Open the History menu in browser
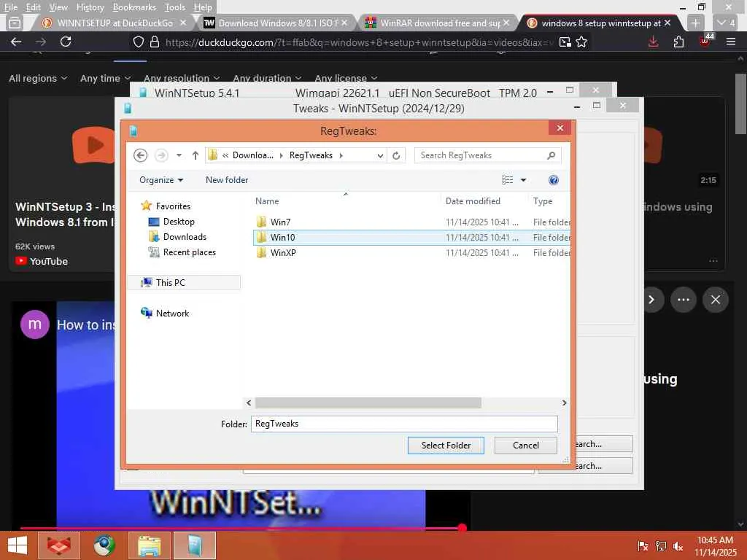Screen dimensions: 747x560 (x=90, y=7)
